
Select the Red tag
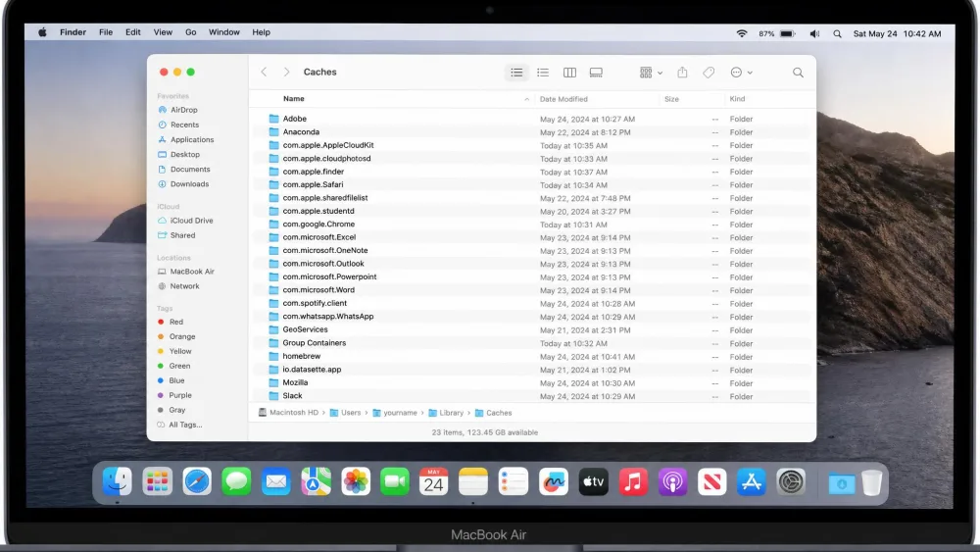coord(175,322)
